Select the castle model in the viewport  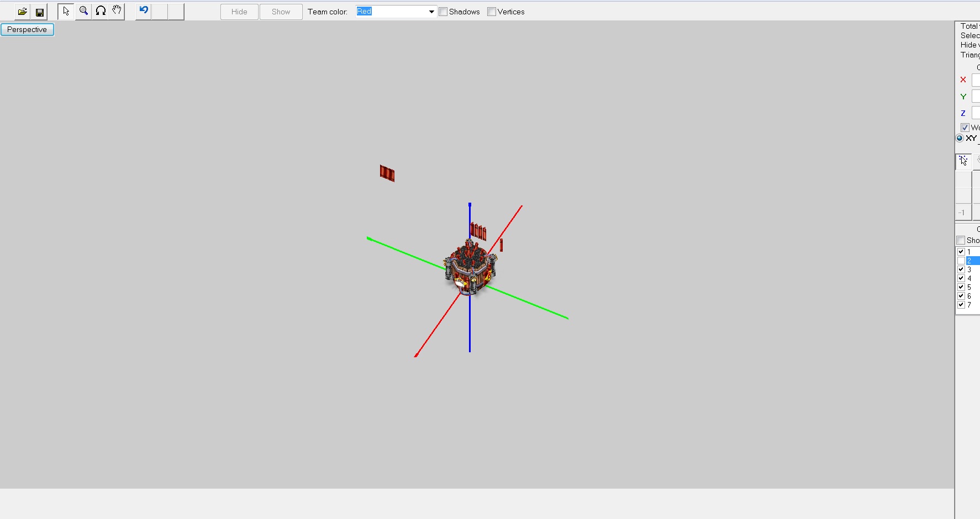(470, 268)
